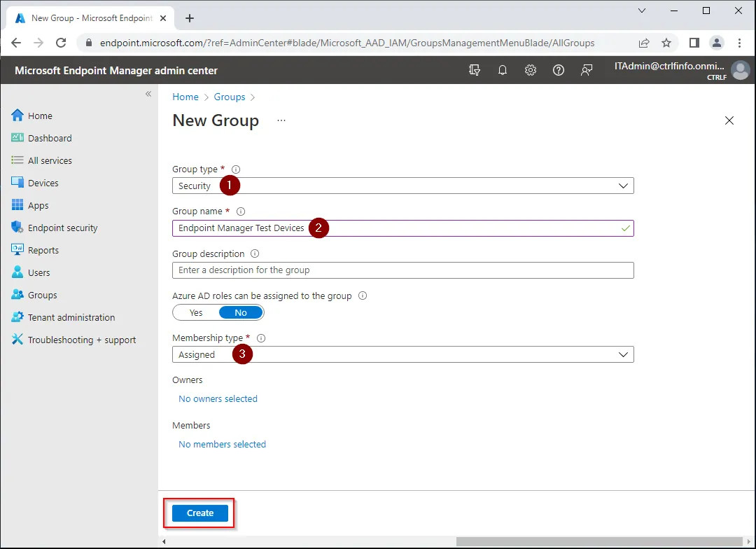Reload the page
The image size is (756, 549).
61,43
